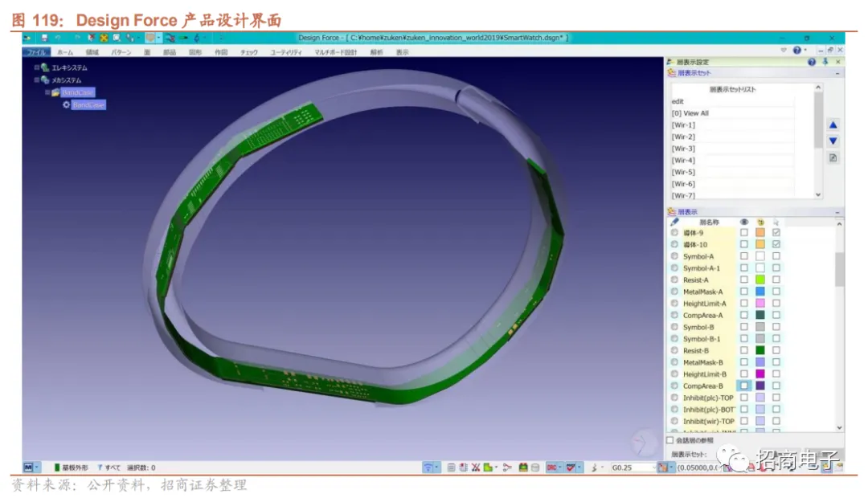Click the green board icon in the status bar

coord(522,467)
